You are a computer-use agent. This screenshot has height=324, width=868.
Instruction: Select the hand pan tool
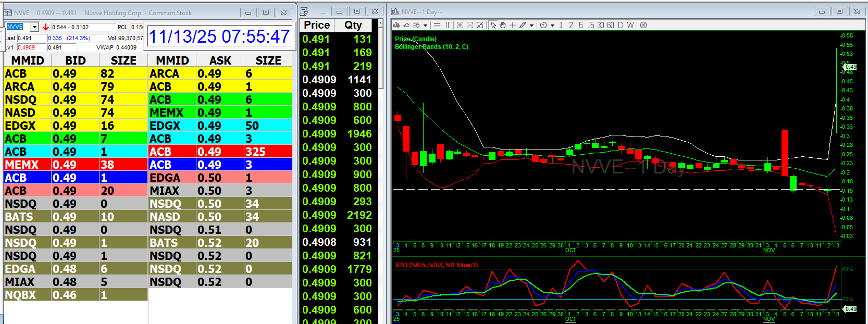click(x=503, y=25)
